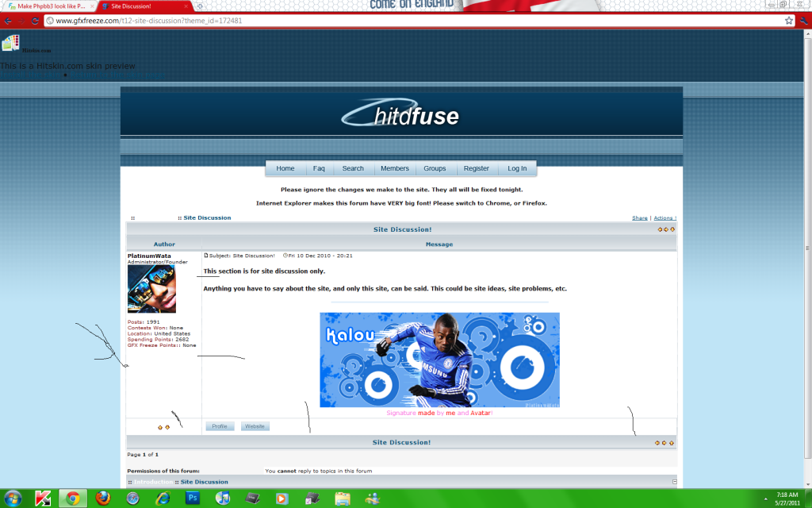Click the "Page 1 of 1" text

pyautogui.click(x=143, y=455)
